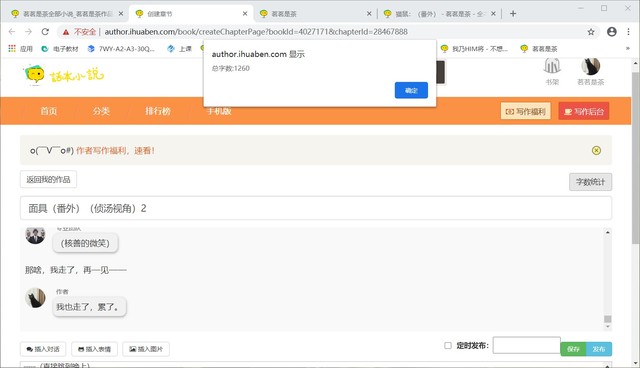Open the 书架 bookshelf icon

(552, 71)
